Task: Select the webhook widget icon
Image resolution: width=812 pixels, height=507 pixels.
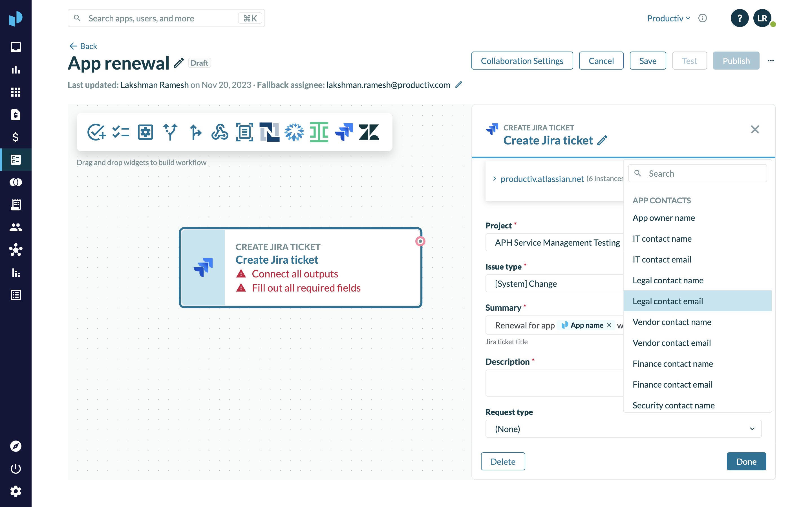Action: [220, 132]
